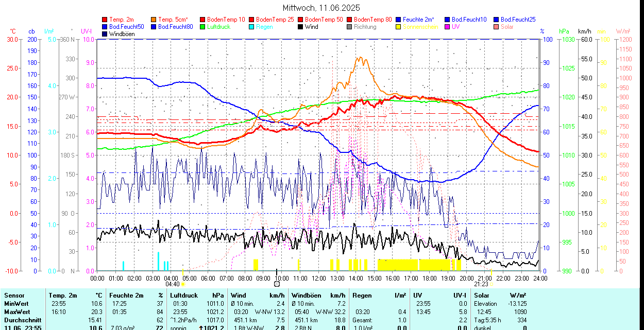
Task: Click the Sensor header in the table
Action: [x=14, y=296]
